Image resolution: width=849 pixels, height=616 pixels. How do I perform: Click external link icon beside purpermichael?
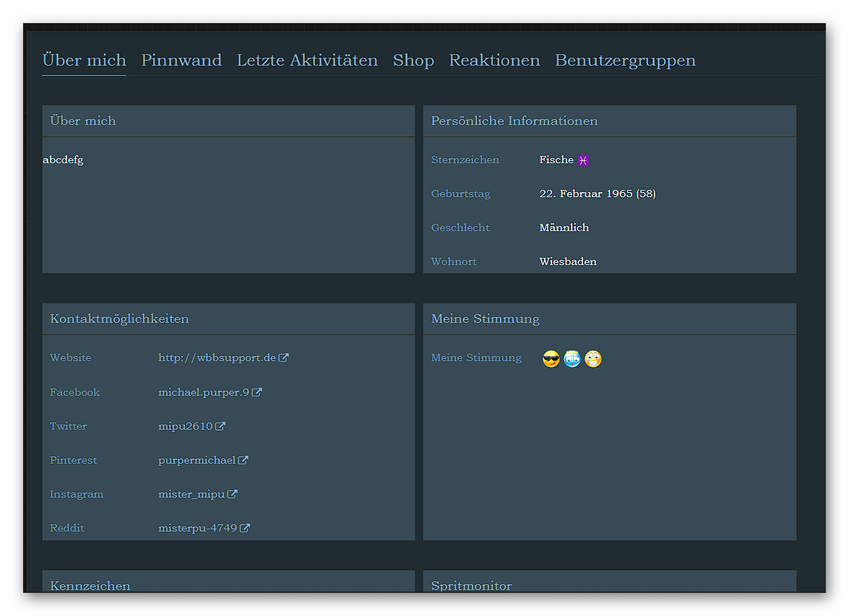tap(244, 460)
